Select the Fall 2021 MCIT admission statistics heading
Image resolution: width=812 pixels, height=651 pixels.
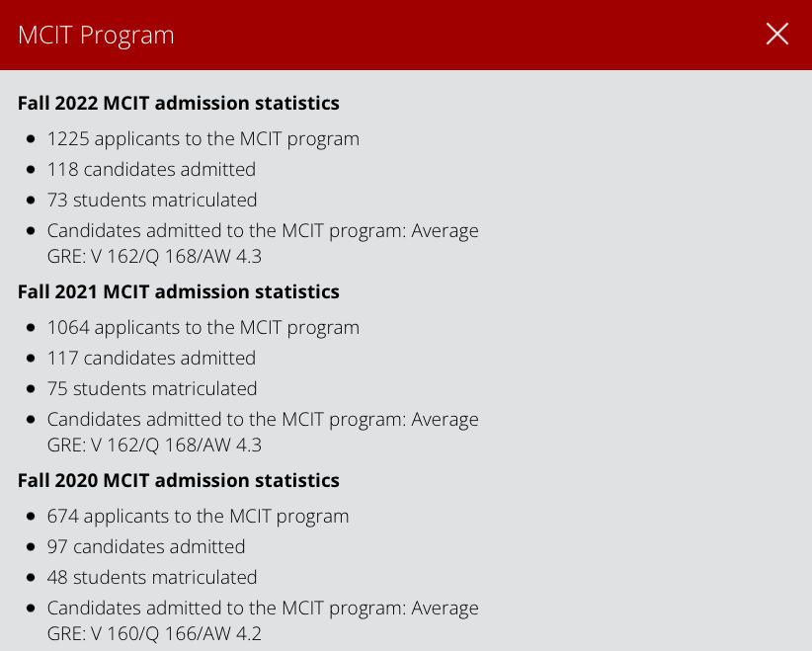click(178, 291)
